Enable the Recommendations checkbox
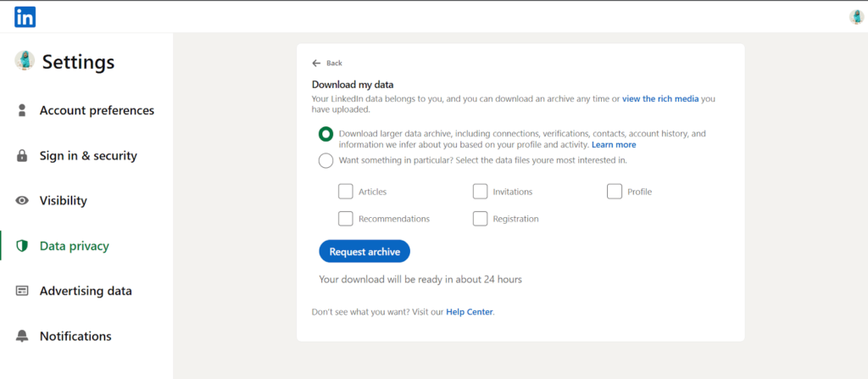This screenshot has height=379, width=868. pyautogui.click(x=346, y=218)
